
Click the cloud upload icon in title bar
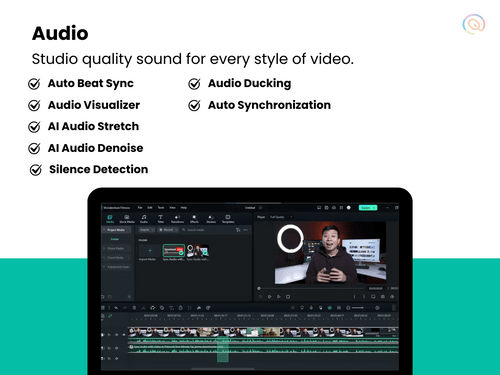334,208
